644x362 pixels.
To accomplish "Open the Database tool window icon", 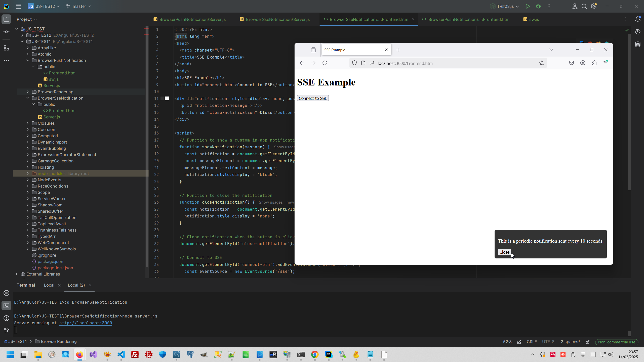I will [638, 44].
